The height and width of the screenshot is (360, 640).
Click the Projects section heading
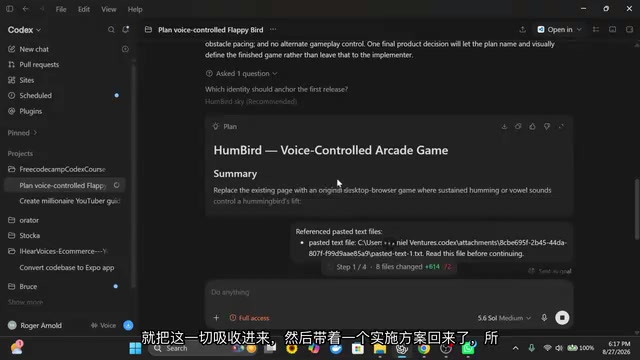pyautogui.click(x=20, y=153)
